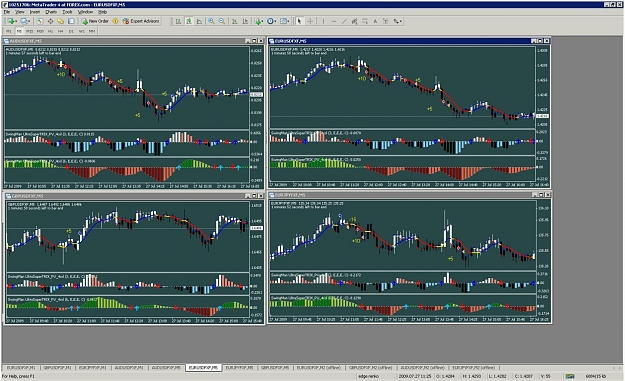Toggle the Market Watch window icon
Screen dimensions: 625x381
pos(40,21)
